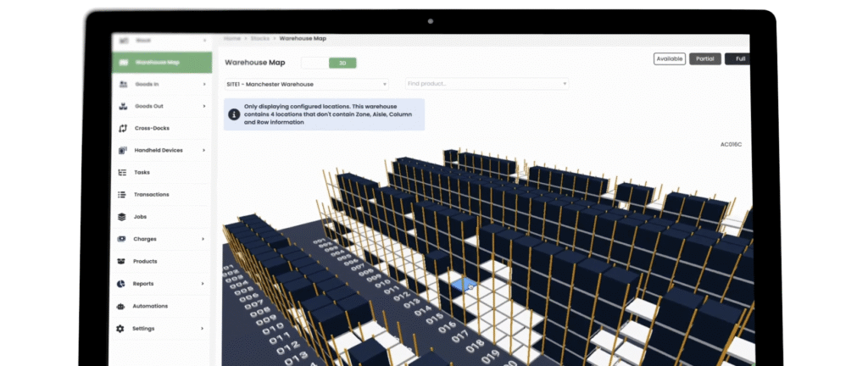Click the Cross-Docks arrows icon

tap(123, 128)
